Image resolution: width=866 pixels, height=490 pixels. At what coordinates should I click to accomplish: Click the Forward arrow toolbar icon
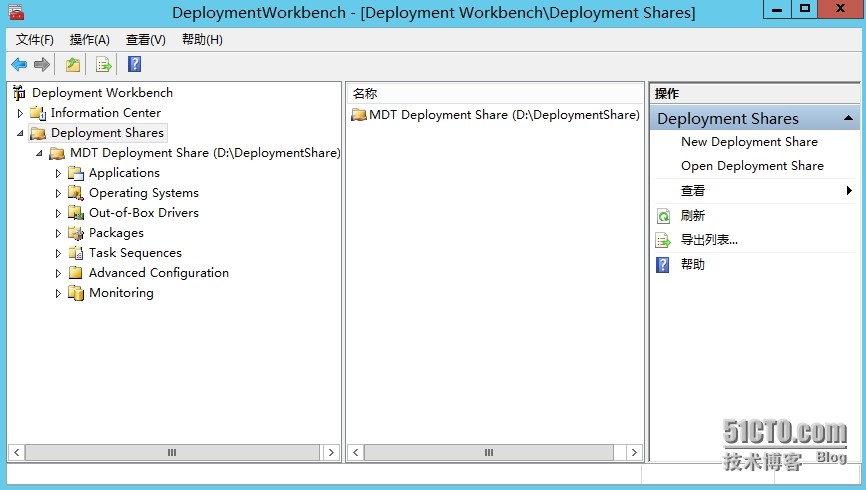click(42, 65)
